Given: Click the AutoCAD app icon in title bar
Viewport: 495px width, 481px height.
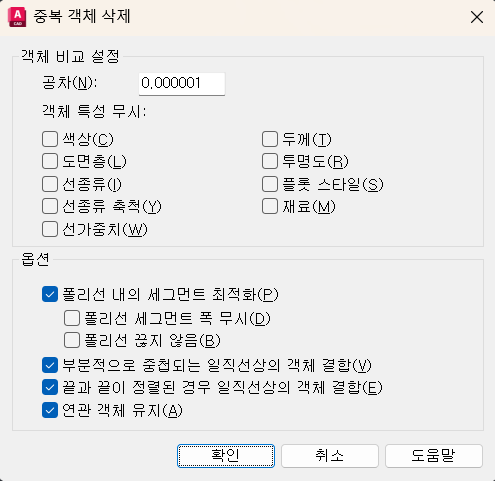Looking at the screenshot, I should (x=17, y=17).
